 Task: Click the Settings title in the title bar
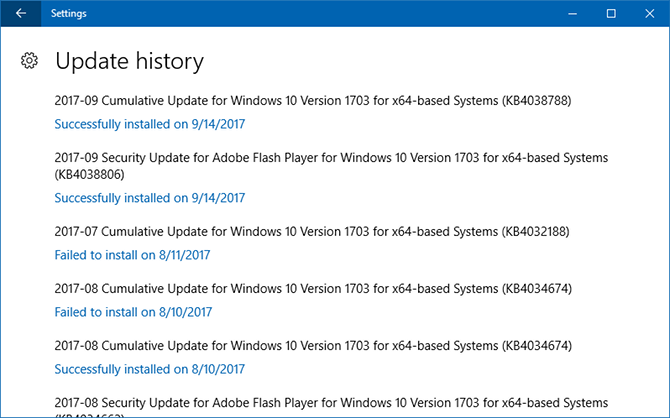pos(68,14)
